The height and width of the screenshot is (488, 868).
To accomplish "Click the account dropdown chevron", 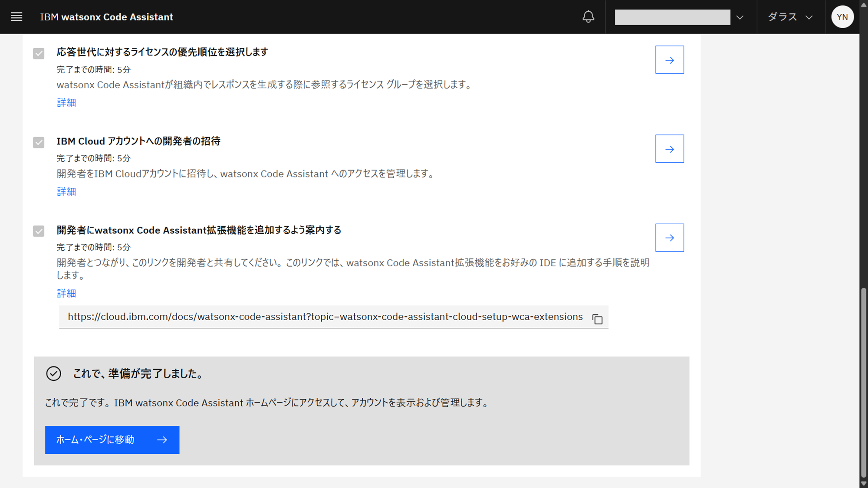I will click(x=740, y=17).
